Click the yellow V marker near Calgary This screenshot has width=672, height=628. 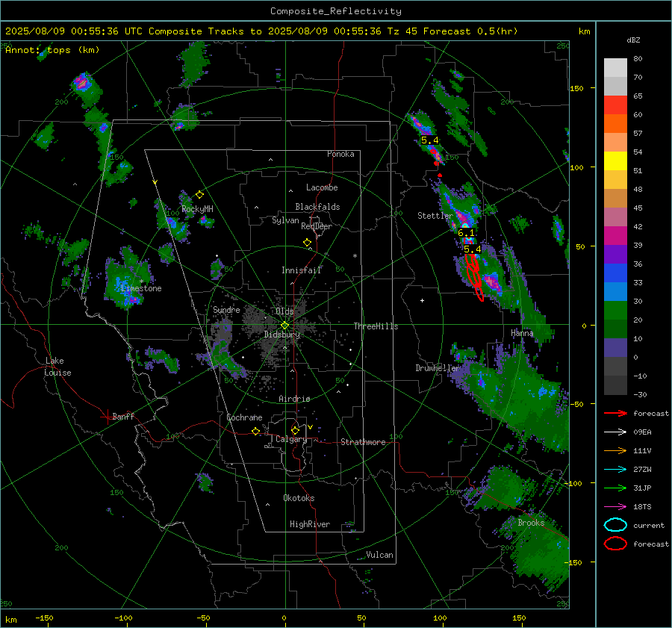coord(311,427)
